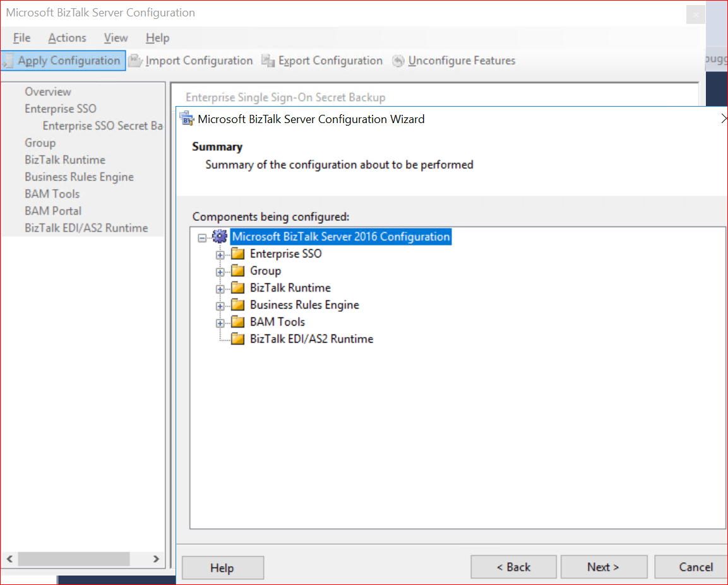Image resolution: width=728 pixels, height=585 pixels.
Task: Go back with the Back button
Action: 513,567
